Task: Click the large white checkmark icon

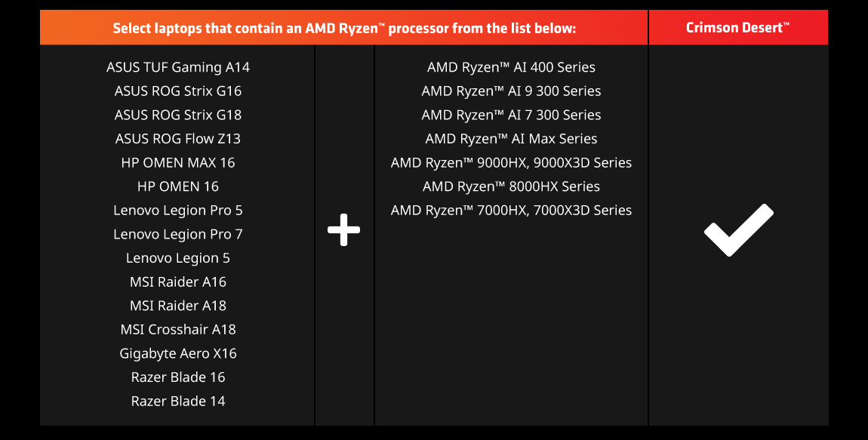Action: click(x=738, y=229)
